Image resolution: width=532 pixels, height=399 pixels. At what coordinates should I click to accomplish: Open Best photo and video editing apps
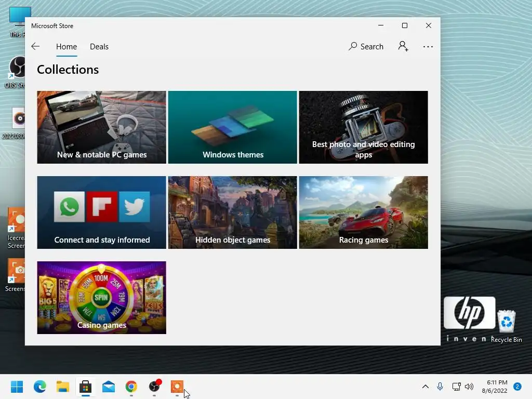tap(363, 127)
